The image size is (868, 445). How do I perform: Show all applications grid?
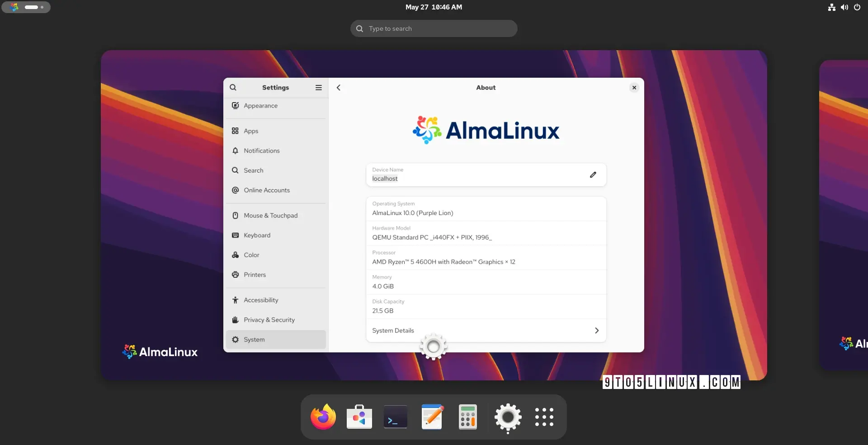(x=544, y=417)
